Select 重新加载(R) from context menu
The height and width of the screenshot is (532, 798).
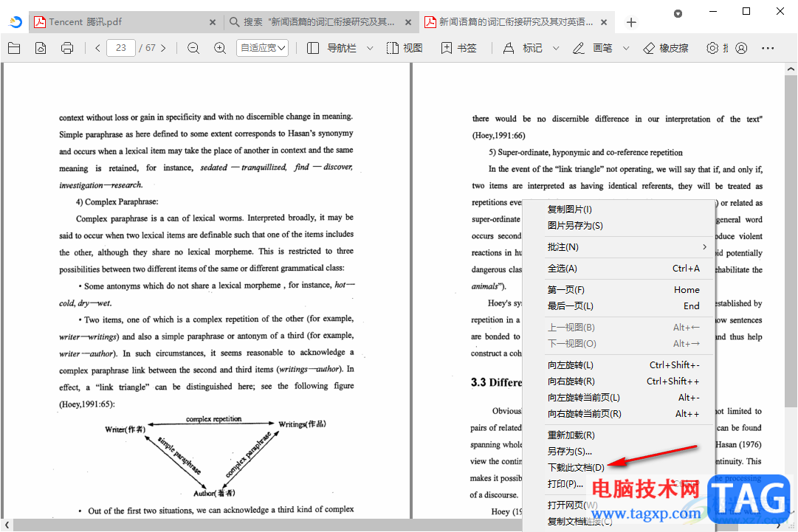click(x=619, y=435)
